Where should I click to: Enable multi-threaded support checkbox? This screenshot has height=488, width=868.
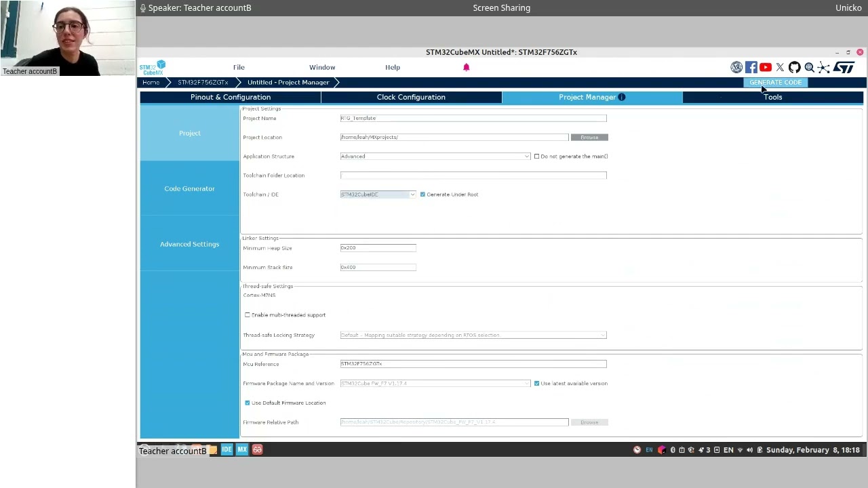tap(248, 315)
